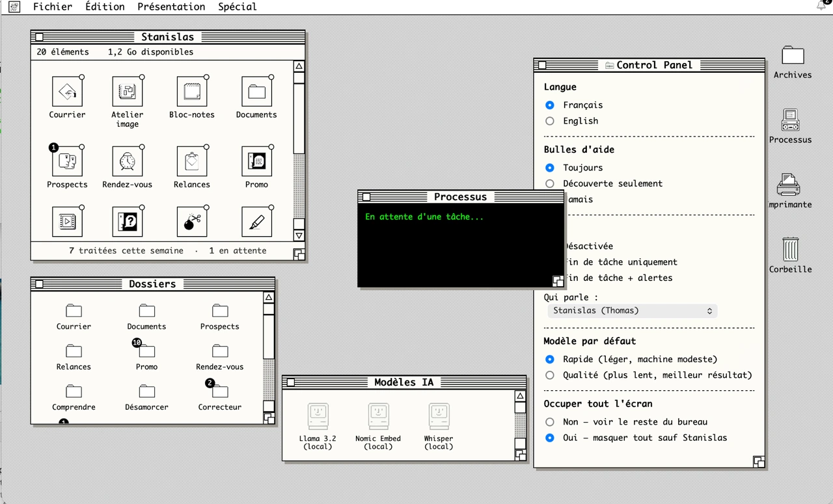Open the Édition menu
Viewport: 833px width, 504px height.
pyautogui.click(x=105, y=7)
